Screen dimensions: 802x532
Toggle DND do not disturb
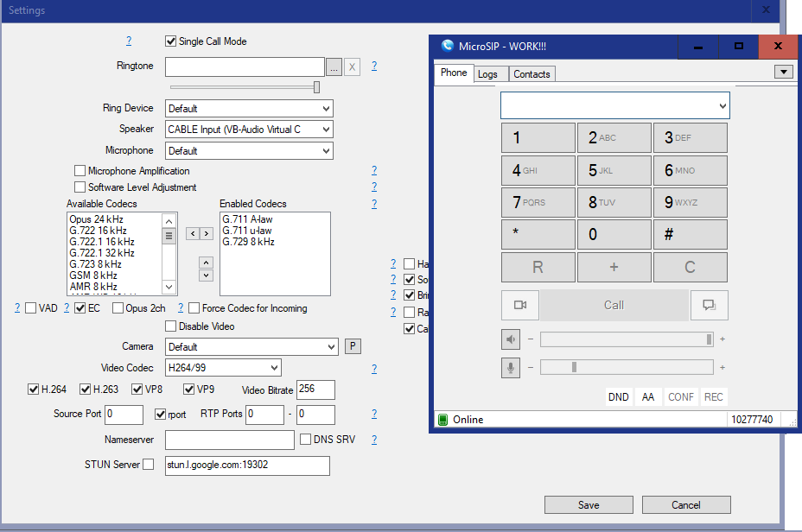click(619, 397)
